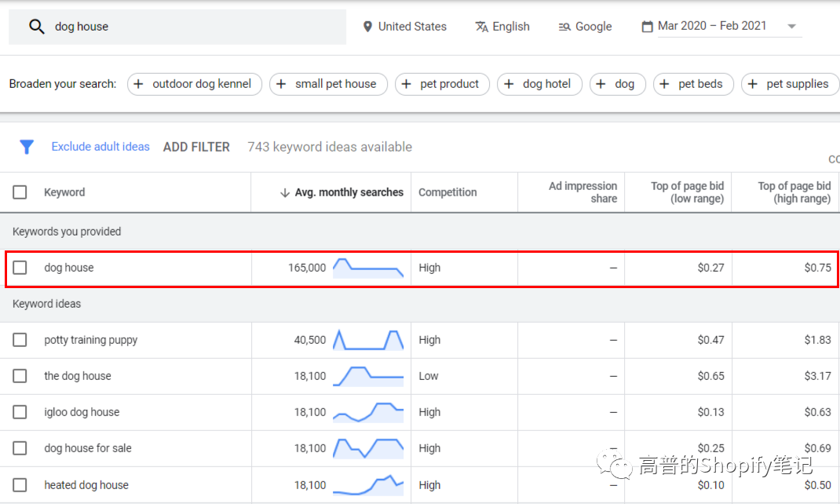Click the calendar icon beside date range
The width and height of the screenshot is (840, 504).
tap(647, 27)
